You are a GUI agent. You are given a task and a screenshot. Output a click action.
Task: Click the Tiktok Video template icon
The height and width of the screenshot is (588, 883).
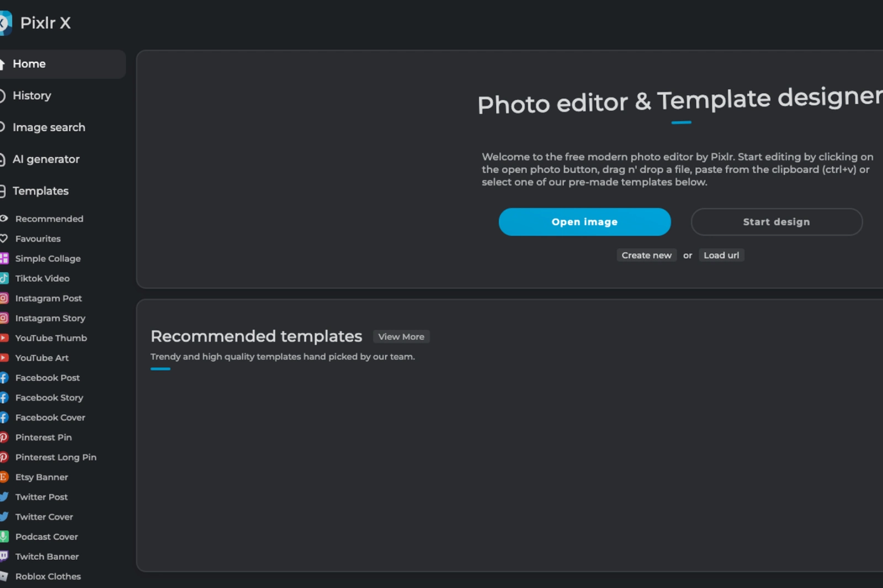click(3, 278)
